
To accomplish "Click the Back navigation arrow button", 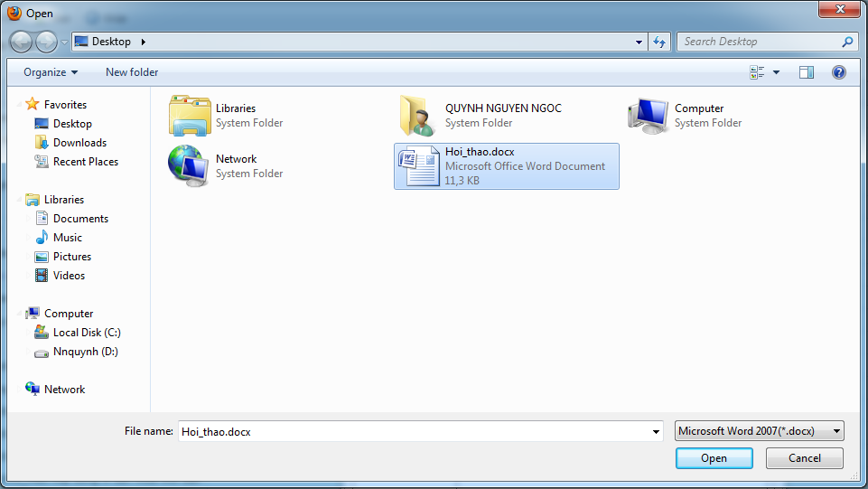I will (21, 42).
